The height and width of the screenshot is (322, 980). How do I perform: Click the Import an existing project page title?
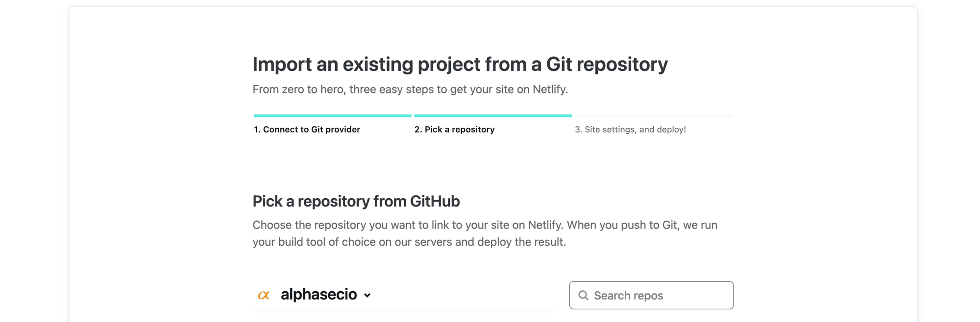[460, 64]
